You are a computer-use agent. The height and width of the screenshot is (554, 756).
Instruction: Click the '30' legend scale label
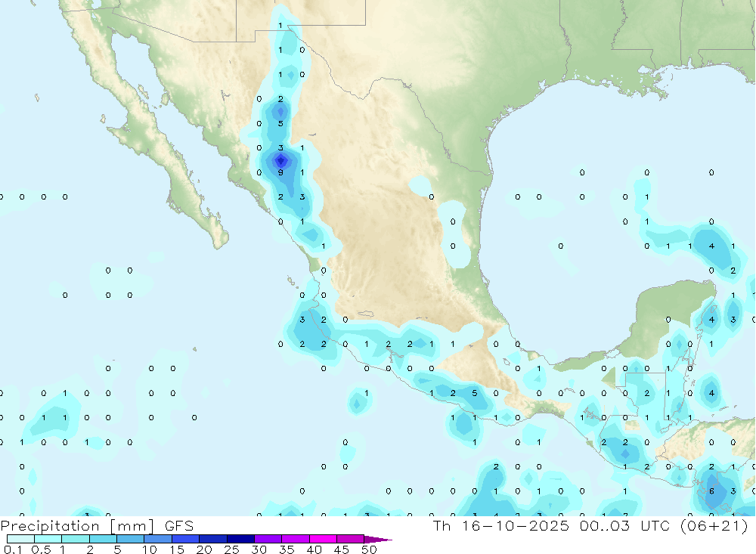259,549
